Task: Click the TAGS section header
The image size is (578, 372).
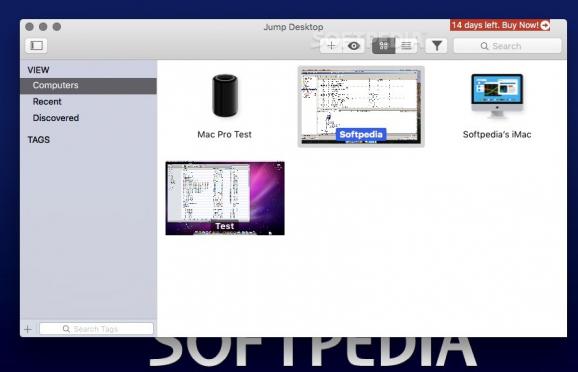Action: point(39,140)
